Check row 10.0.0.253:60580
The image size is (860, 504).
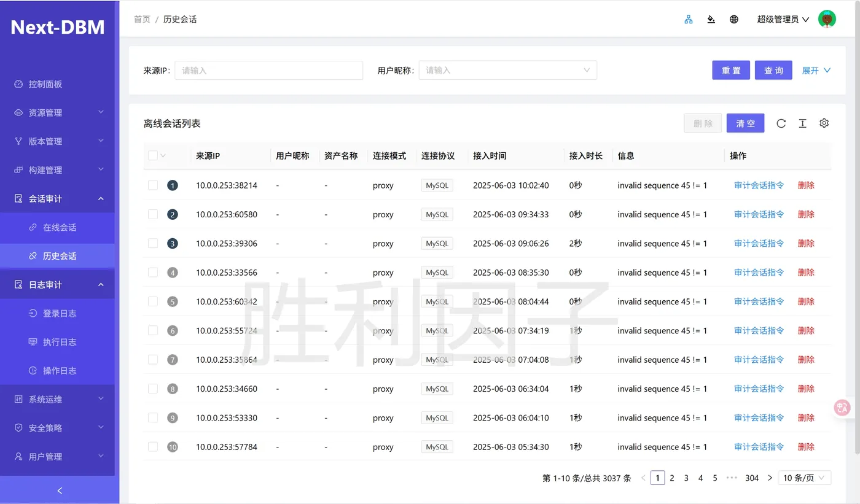tap(153, 214)
